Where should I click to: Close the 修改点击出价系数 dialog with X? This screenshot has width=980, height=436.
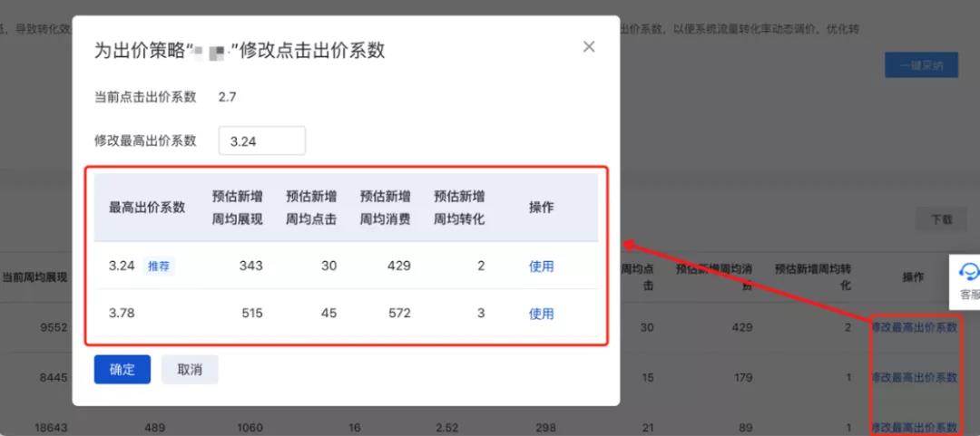point(589,47)
